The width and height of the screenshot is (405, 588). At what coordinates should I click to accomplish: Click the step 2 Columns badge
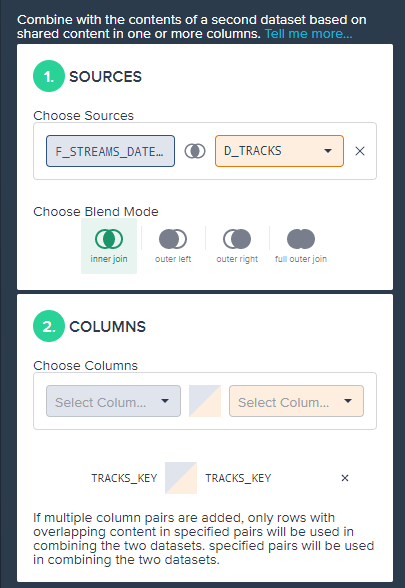(49, 326)
